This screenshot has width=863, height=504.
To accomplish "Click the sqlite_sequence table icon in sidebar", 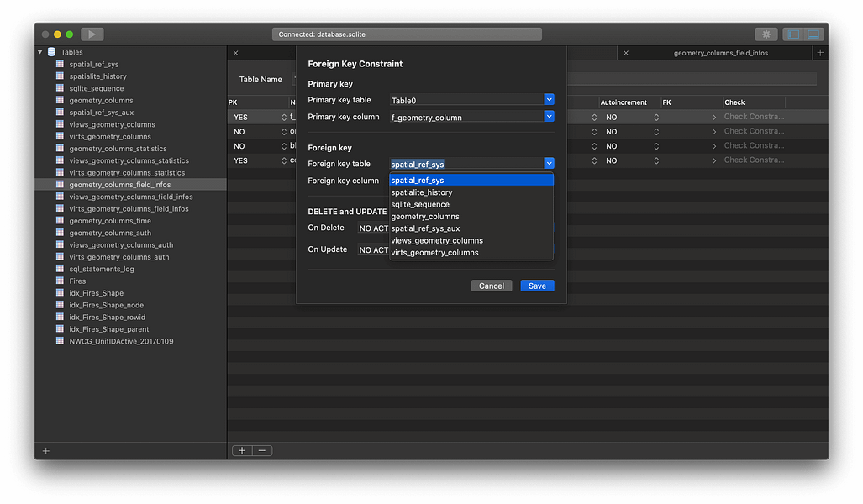I will pos(60,88).
